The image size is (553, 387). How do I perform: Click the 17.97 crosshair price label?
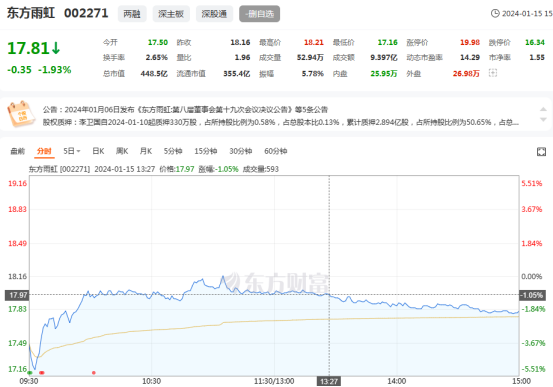[17, 295]
